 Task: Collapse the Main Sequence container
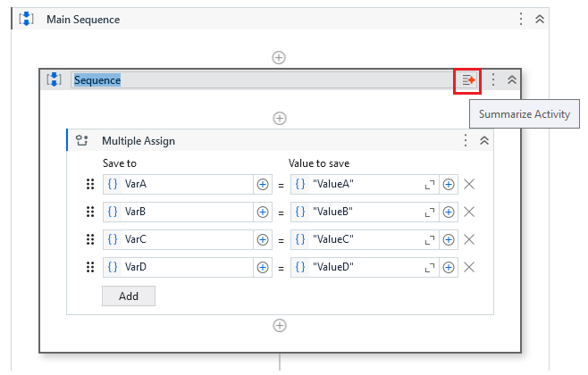tap(540, 19)
